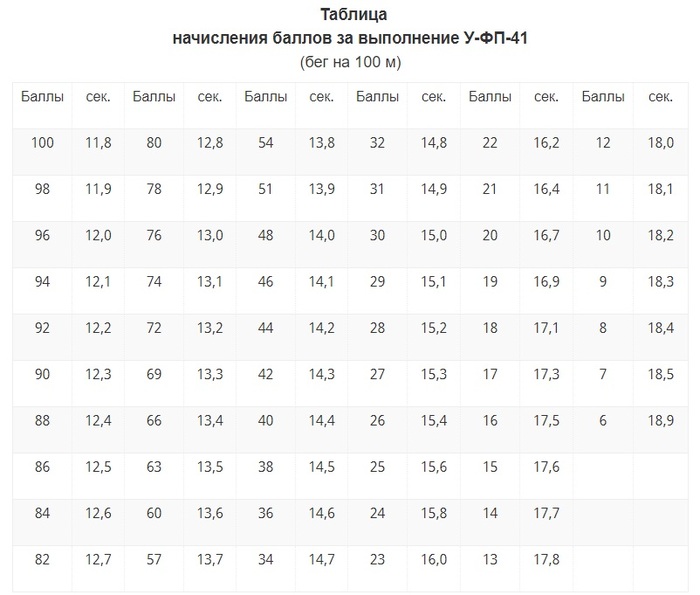700x595 pixels.
Task: Select the cell with score 100
Action: (x=42, y=143)
